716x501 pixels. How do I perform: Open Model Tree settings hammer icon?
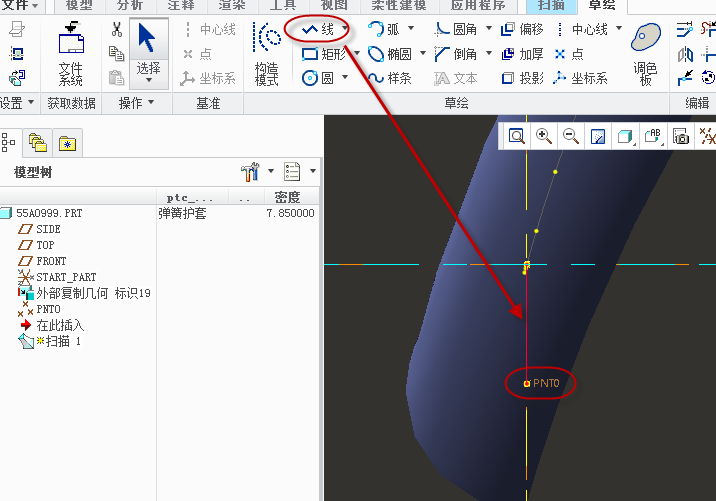[250, 172]
